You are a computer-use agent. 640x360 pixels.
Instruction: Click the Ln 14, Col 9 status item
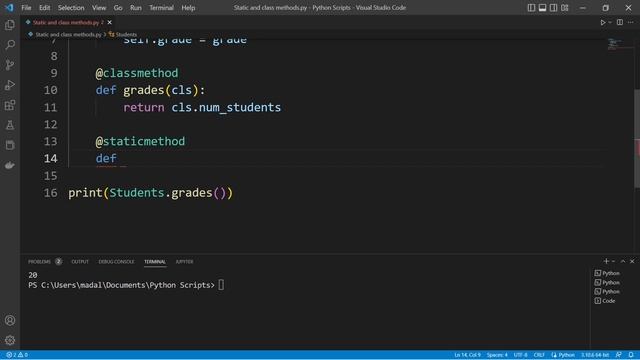tap(467, 355)
